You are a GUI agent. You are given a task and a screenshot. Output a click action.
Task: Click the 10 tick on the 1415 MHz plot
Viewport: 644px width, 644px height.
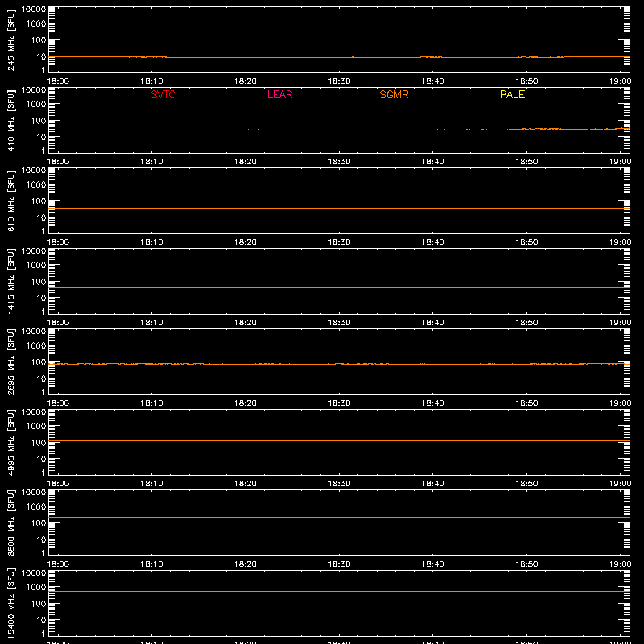[x=42, y=298]
